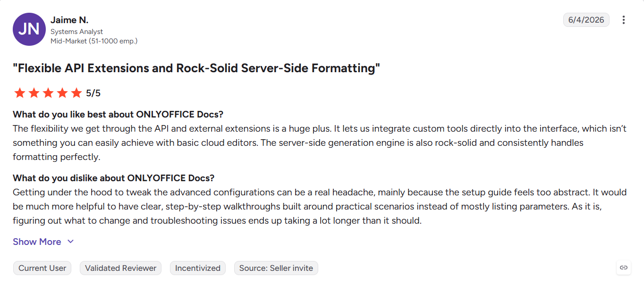644x285 pixels.
Task: Click the fifth red rating star
Action: (76, 93)
